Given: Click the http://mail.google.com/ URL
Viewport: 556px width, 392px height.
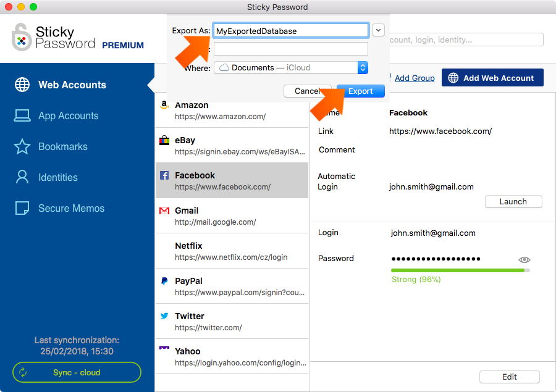Looking at the screenshot, I should (x=215, y=222).
